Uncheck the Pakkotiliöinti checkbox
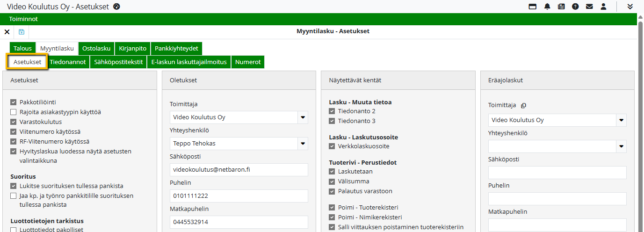 pyautogui.click(x=13, y=102)
